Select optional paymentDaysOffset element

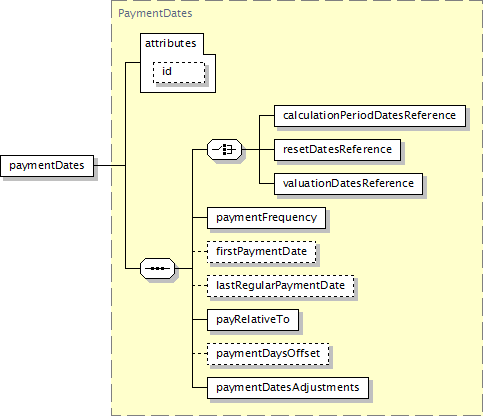point(268,354)
